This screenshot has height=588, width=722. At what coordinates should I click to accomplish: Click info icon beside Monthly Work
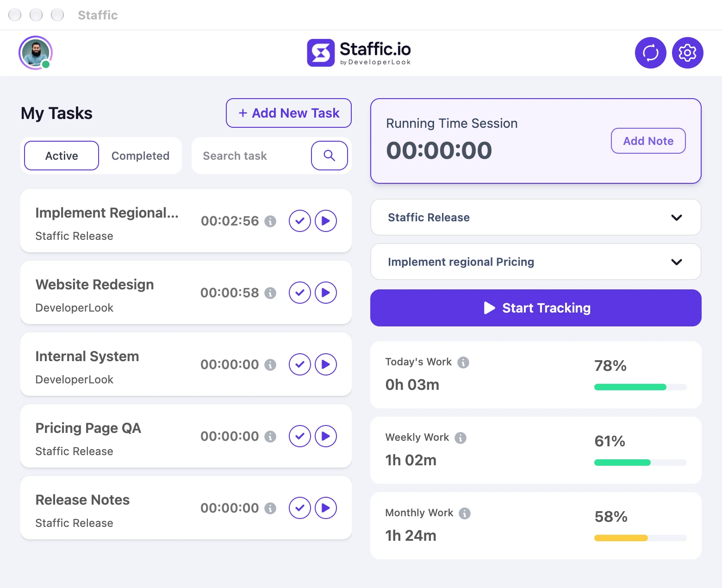pos(465,513)
